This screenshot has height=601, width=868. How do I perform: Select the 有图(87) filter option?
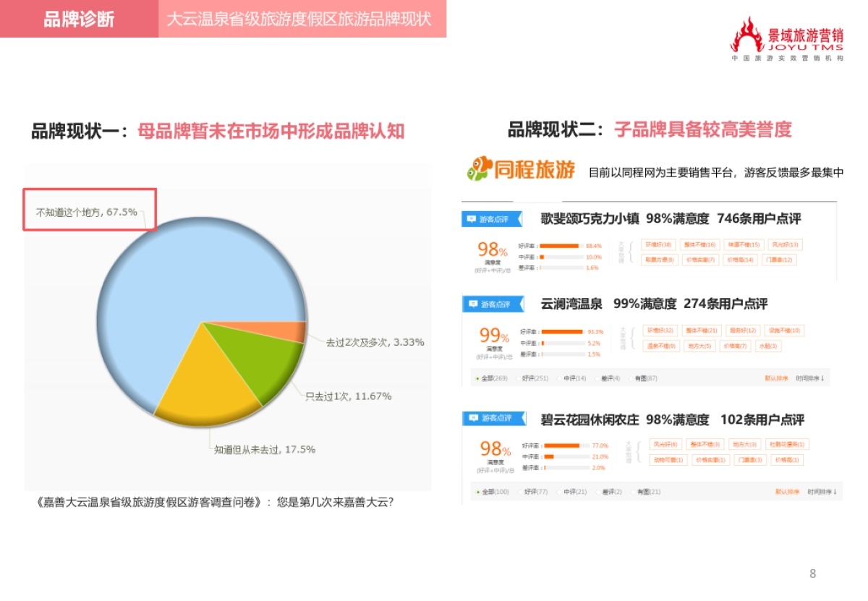[644, 378]
